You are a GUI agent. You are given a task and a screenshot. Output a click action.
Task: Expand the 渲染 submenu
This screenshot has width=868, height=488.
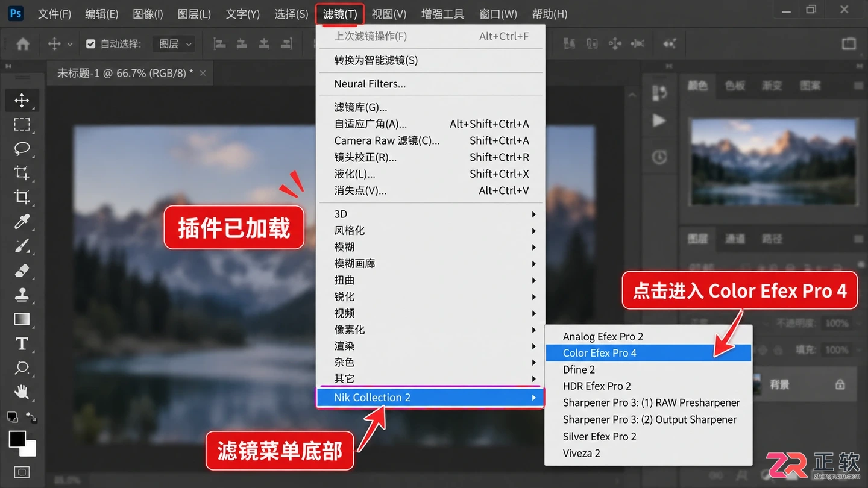431,346
